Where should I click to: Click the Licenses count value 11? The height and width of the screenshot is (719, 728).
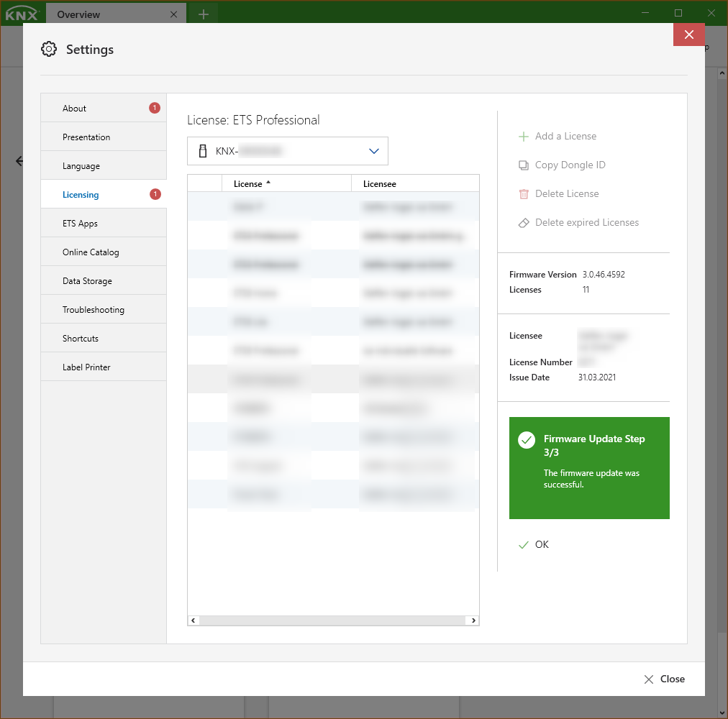tap(586, 290)
